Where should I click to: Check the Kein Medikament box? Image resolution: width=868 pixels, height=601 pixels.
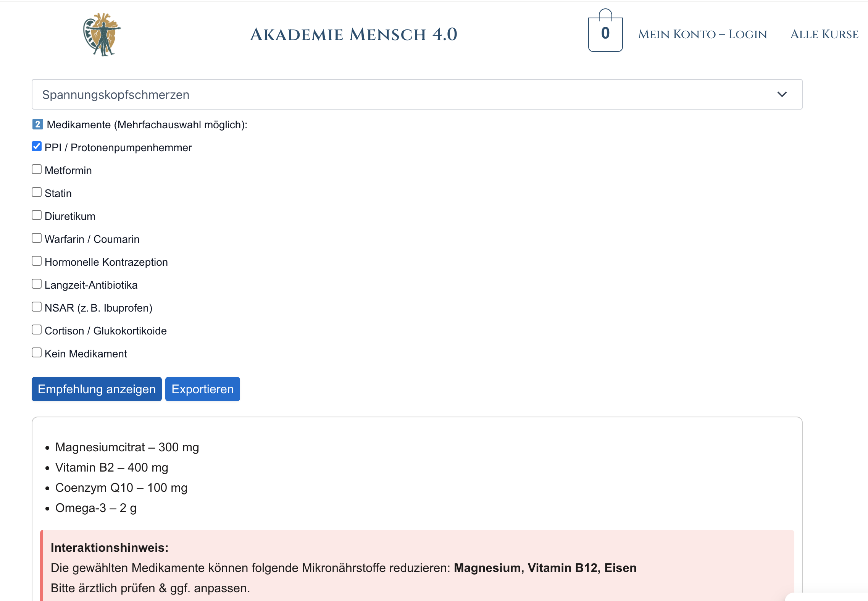tap(37, 353)
